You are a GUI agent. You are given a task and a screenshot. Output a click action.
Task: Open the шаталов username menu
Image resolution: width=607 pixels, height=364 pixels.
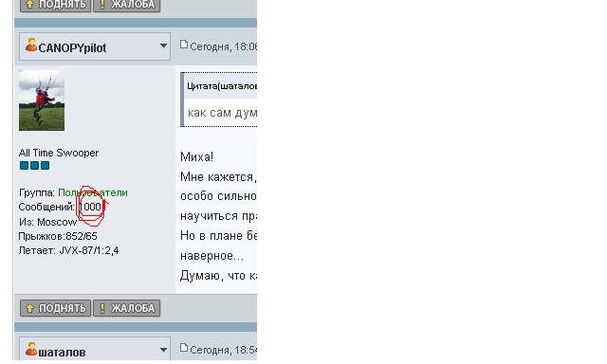pos(62,353)
